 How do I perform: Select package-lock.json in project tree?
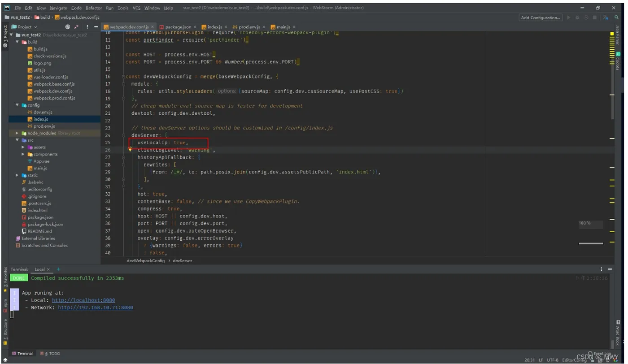tap(45, 224)
